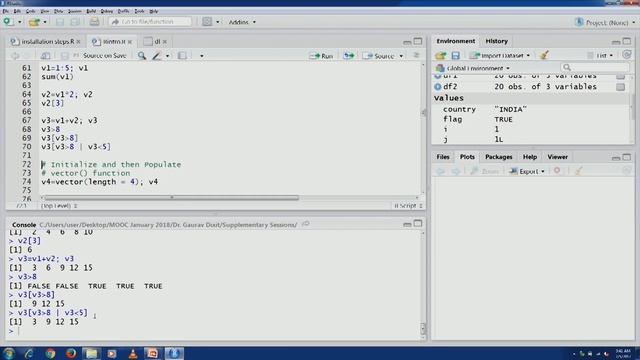Open the Code menu
The height and width of the screenshot is (360, 640).
[x=30, y=11]
